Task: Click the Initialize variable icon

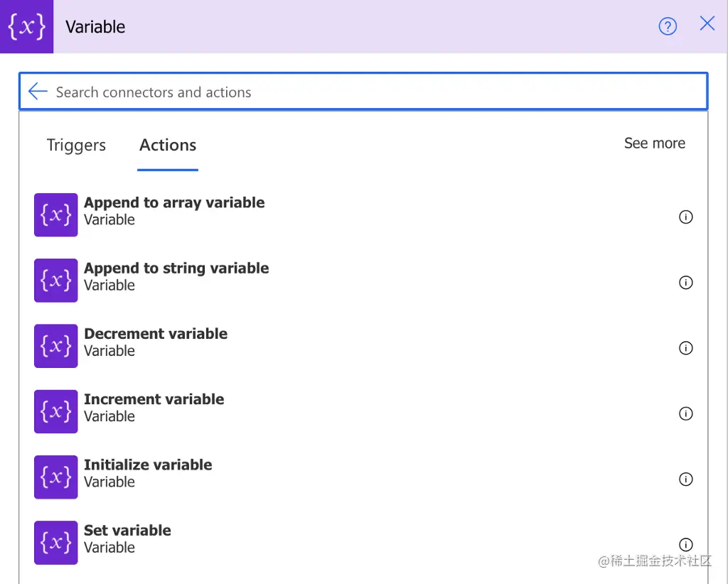Action: click(55, 477)
